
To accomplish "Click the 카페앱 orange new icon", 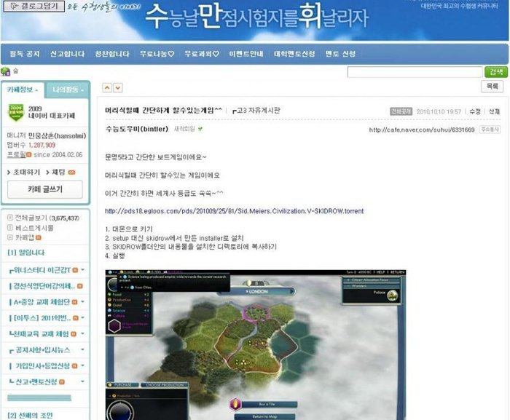I will click(x=39, y=237).
